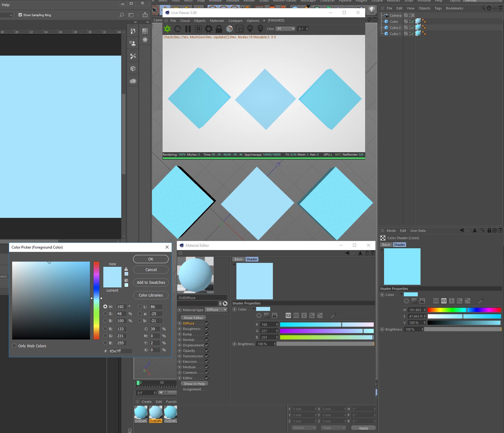
Task: Restart render with the circular arrow icon
Action: coord(178,29)
